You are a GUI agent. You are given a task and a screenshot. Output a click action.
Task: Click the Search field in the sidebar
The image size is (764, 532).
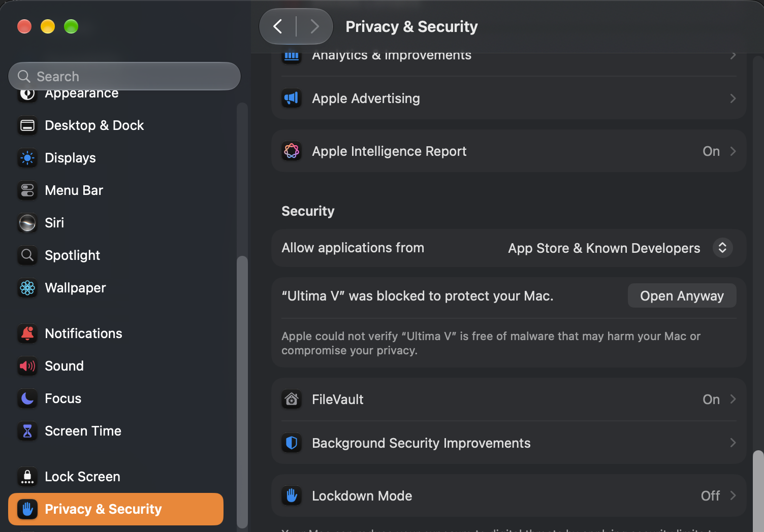124,76
